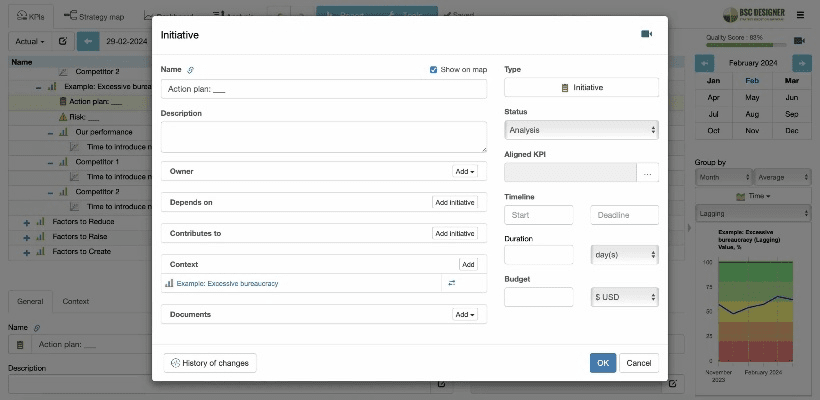
Task: Click Add initiative in Contributes to row
Action: click(454, 233)
